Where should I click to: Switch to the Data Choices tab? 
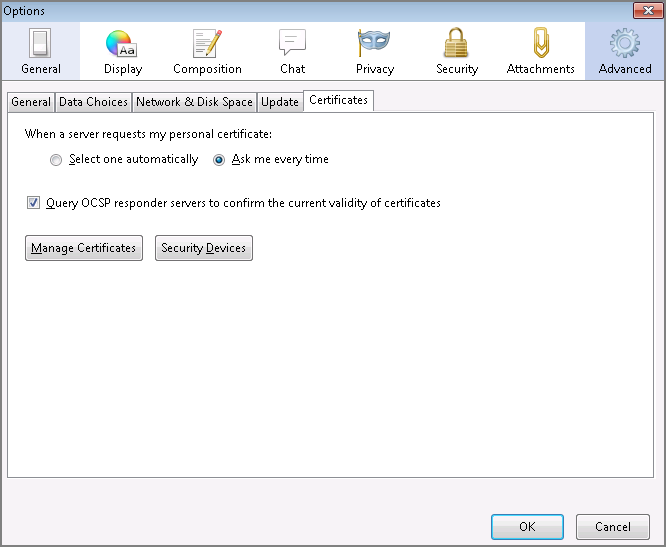(x=93, y=102)
